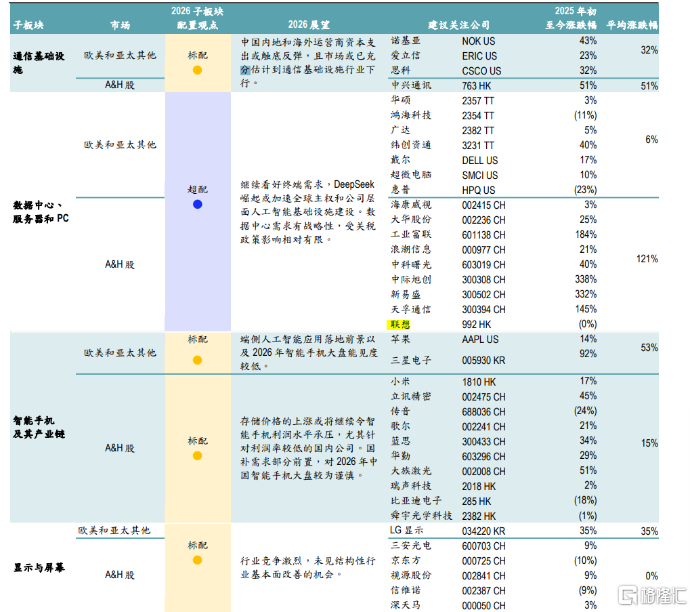Click the DeepSeek outlook paragraph
The height and width of the screenshot is (612, 693).
(308, 212)
